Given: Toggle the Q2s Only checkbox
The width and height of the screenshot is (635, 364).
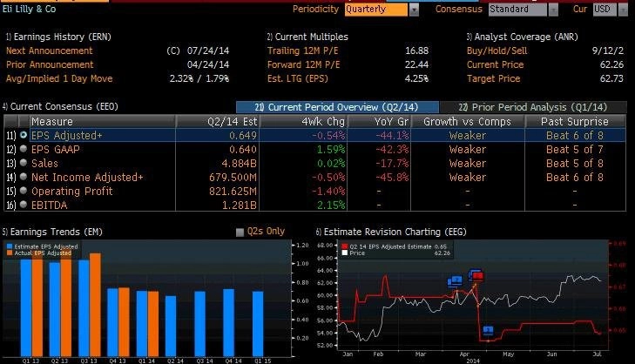Looking at the screenshot, I should point(240,232).
